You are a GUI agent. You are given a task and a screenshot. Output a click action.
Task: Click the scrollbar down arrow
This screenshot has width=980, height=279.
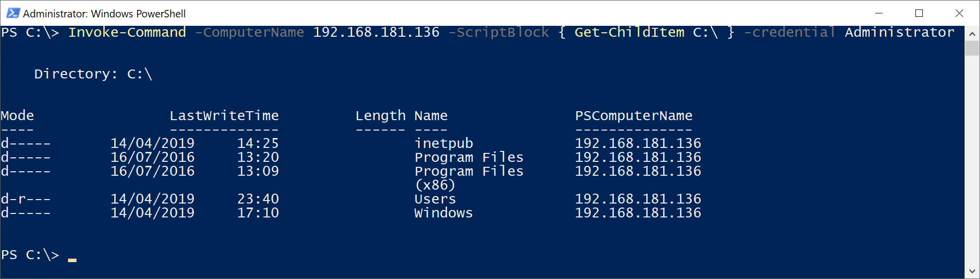(972, 271)
